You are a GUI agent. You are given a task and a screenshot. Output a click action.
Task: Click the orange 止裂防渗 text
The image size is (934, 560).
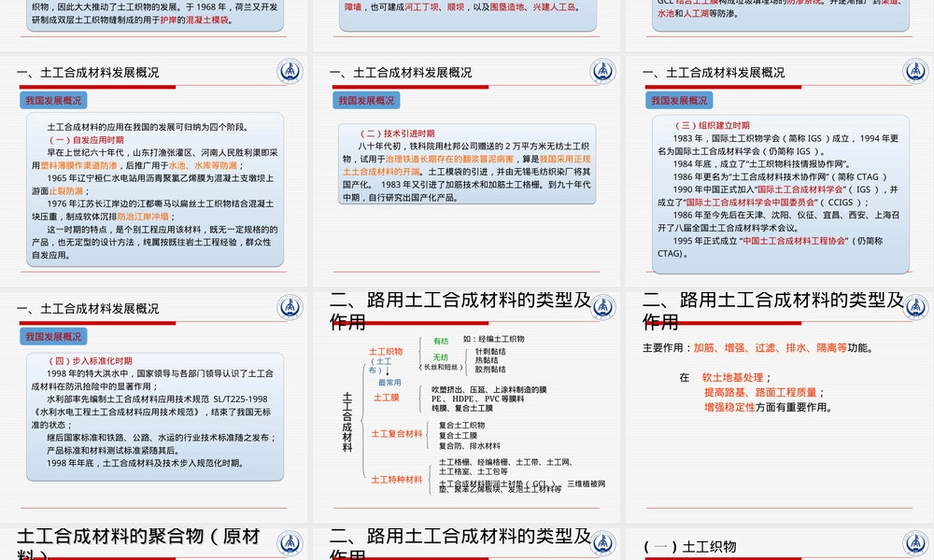tap(66, 191)
